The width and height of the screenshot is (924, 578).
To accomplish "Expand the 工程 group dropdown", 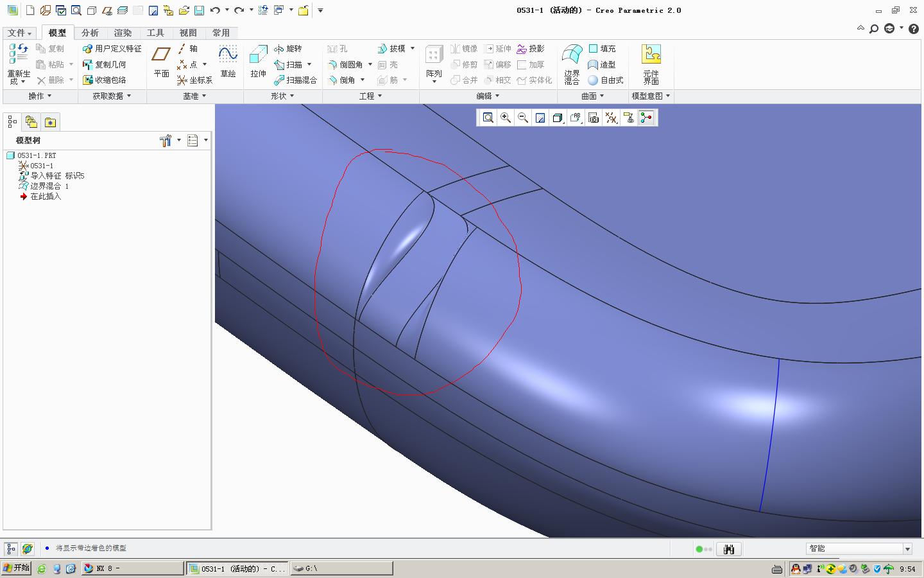I will coord(370,96).
